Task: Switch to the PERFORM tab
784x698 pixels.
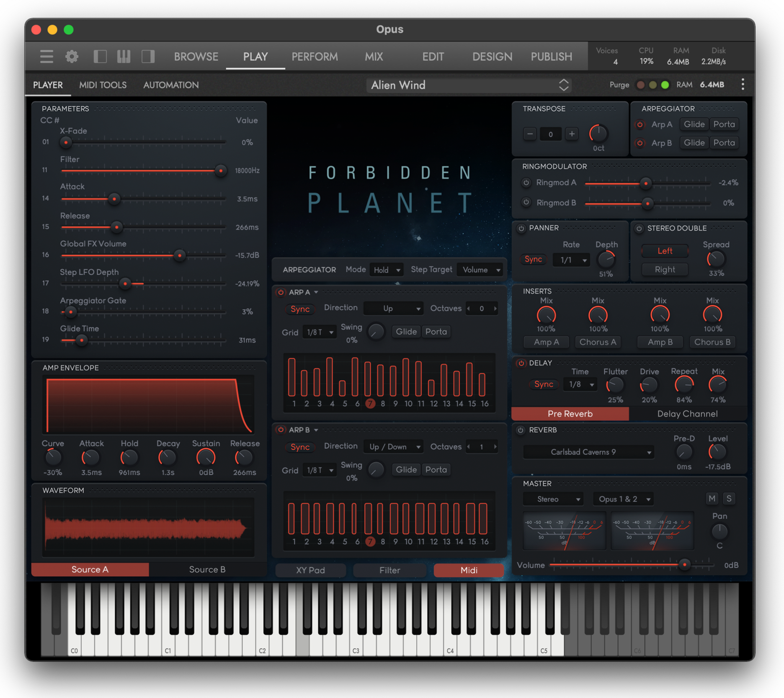Action: tap(315, 56)
